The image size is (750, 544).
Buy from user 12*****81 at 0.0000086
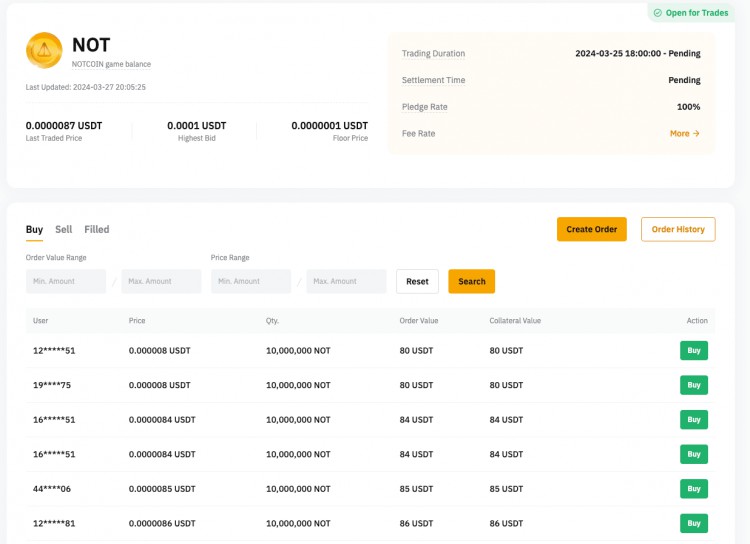694,523
